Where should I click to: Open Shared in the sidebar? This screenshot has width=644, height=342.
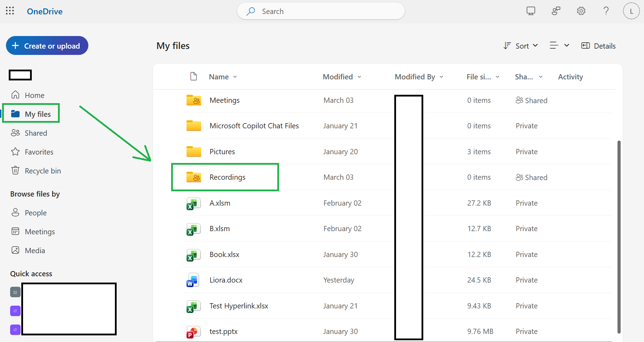coord(29,133)
